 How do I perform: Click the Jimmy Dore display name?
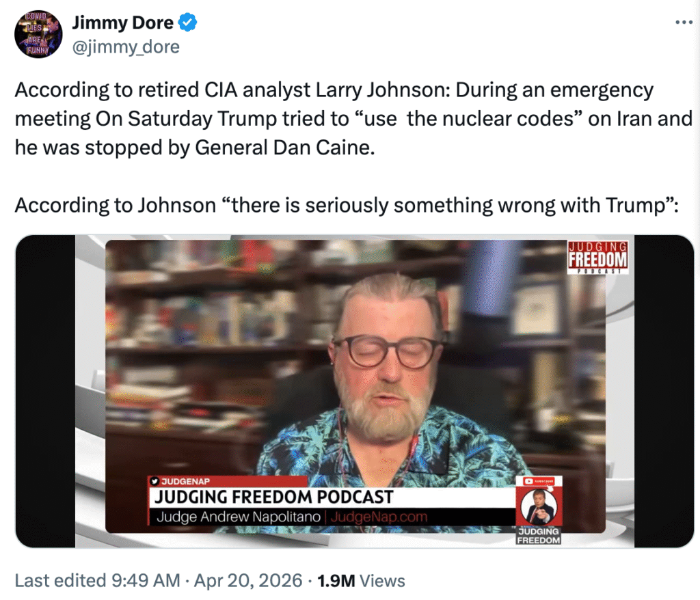click(x=123, y=23)
